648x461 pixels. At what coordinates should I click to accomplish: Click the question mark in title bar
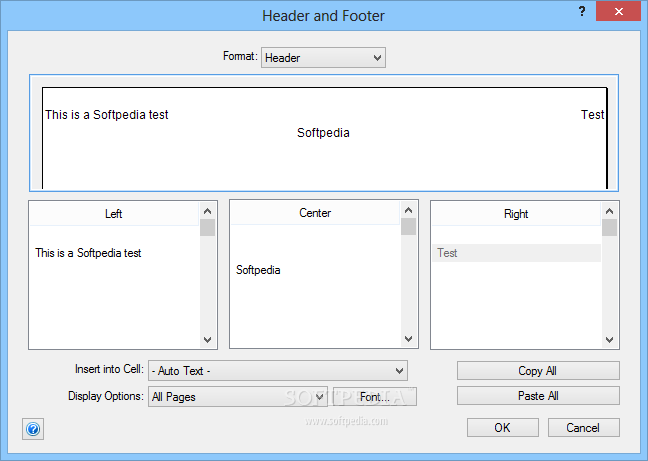click(x=582, y=12)
